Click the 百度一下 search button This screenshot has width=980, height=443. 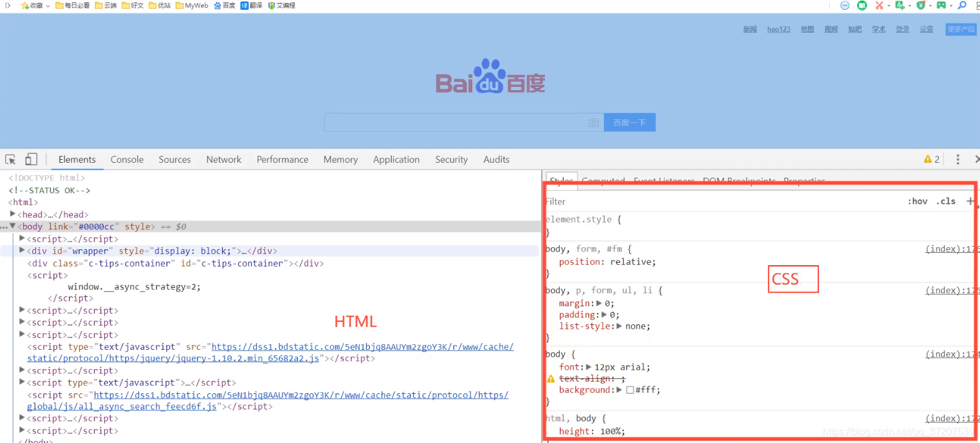pyautogui.click(x=630, y=122)
